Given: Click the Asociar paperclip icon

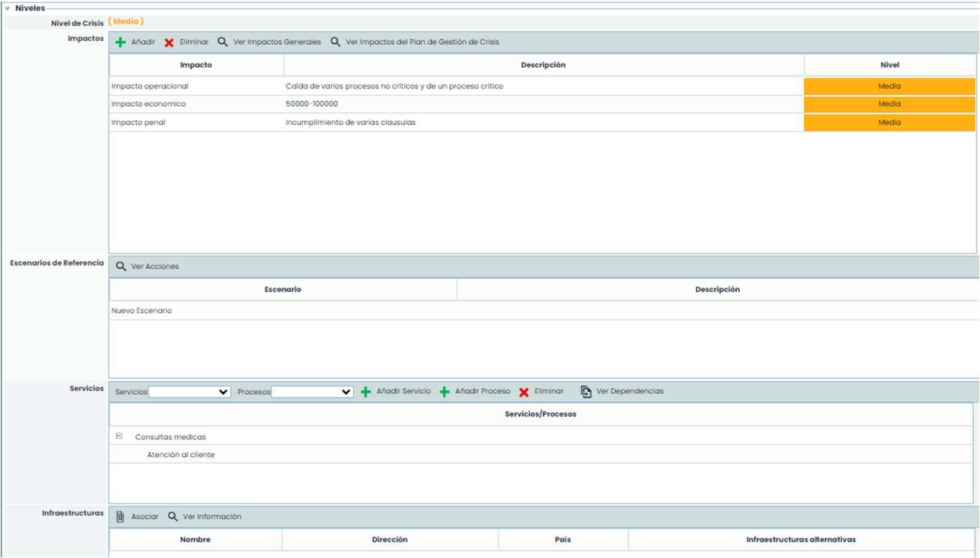Looking at the screenshot, I should coord(120,517).
